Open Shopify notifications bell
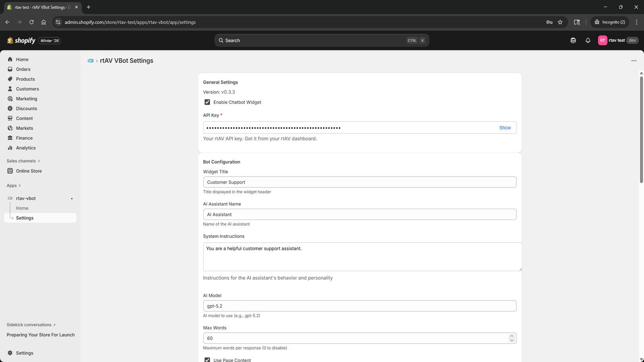Viewport: 644px width, 362px height. click(x=588, y=40)
